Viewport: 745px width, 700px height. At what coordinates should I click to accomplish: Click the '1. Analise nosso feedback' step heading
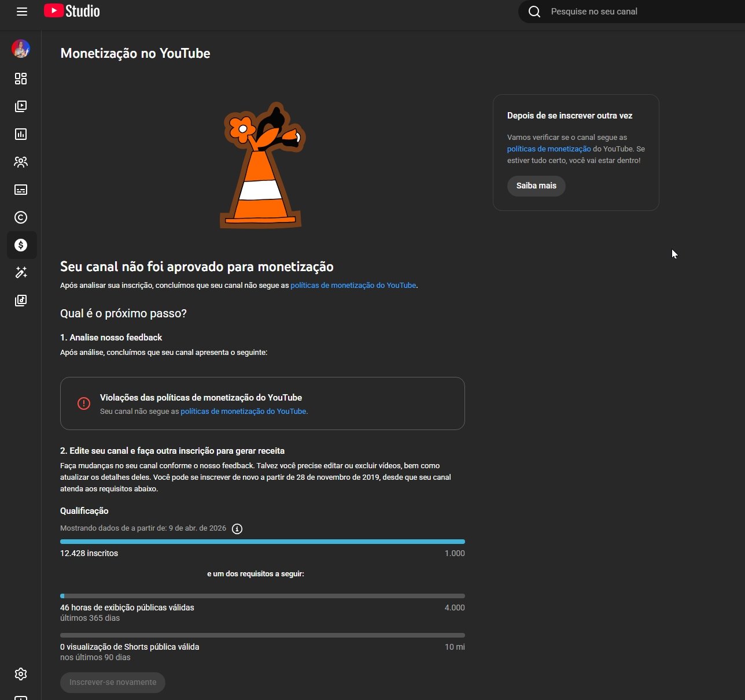click(x=111, y=338)
